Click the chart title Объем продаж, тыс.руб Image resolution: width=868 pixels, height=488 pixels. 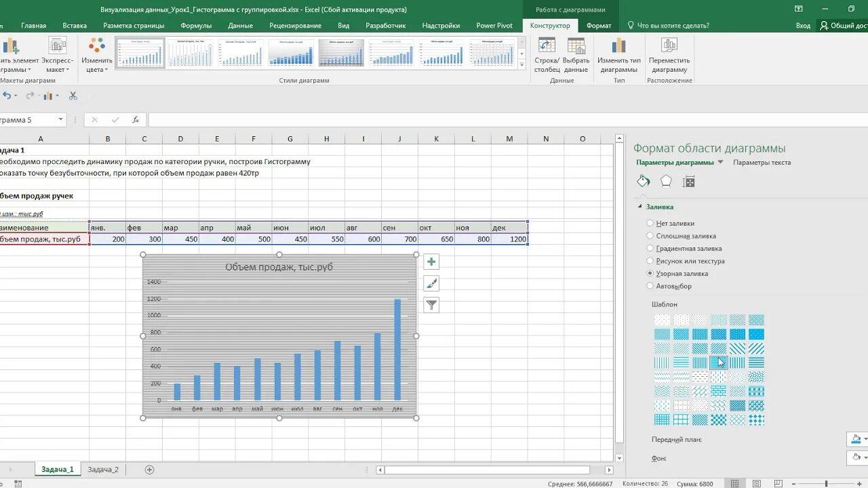pyautogui.click(x=279, y=267)
